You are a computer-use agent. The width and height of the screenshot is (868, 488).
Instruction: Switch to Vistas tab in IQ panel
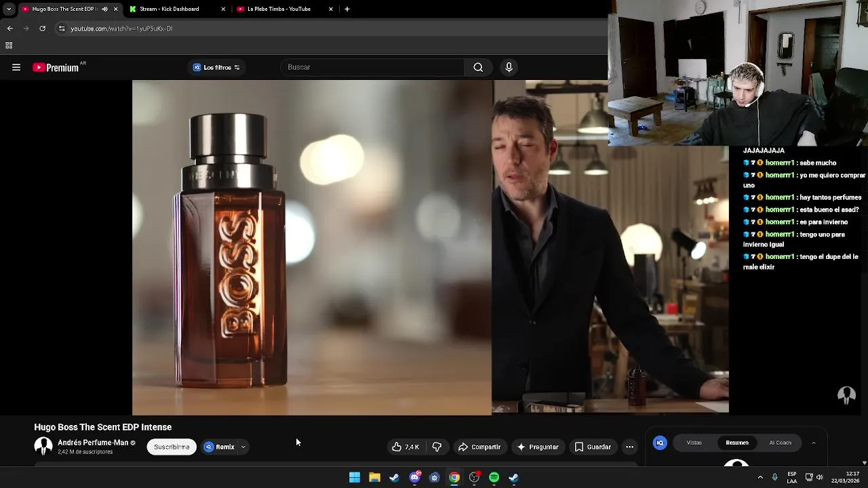click(x=694, y=443)
